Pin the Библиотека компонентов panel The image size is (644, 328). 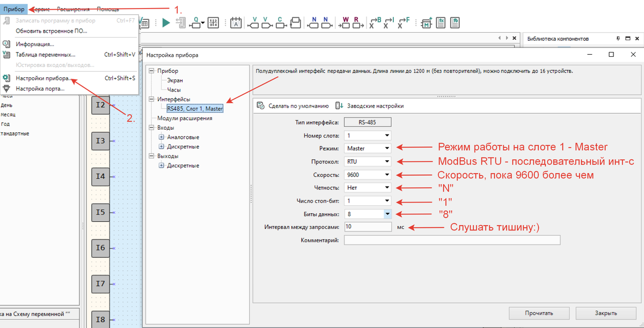618,39
